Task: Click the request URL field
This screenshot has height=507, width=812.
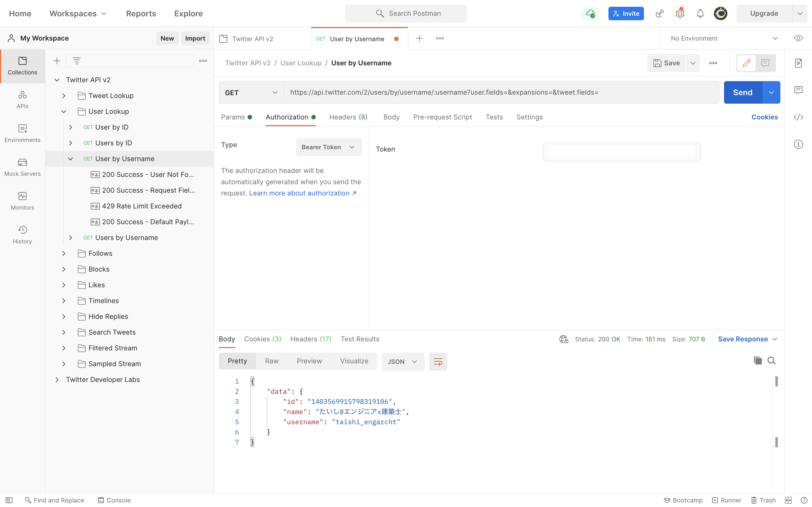Action: (x=501, y=93)
